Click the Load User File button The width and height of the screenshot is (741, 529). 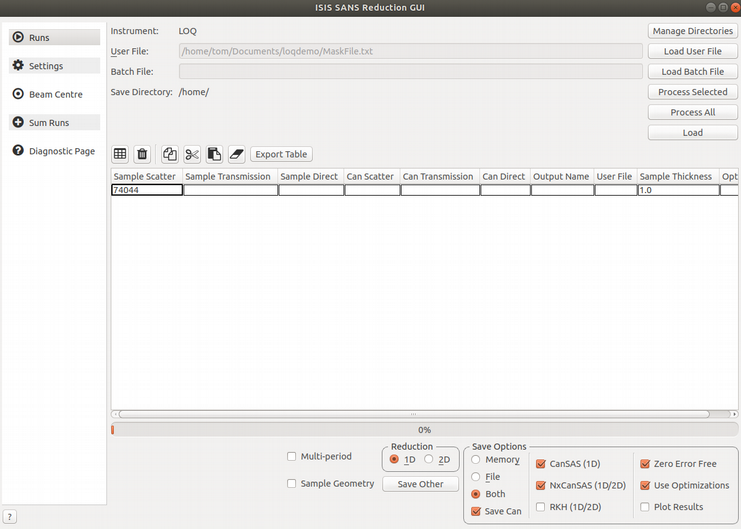pyautogui.click(x=692, y=51)
